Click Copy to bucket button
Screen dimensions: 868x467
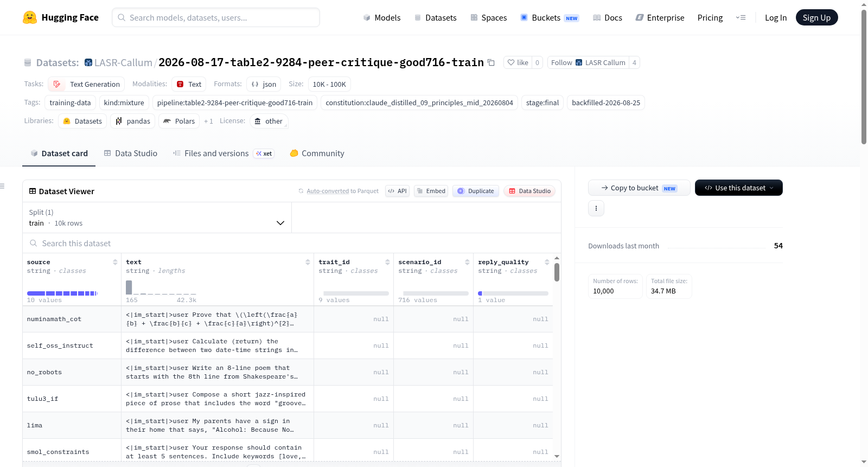click(x=639, y=188)
